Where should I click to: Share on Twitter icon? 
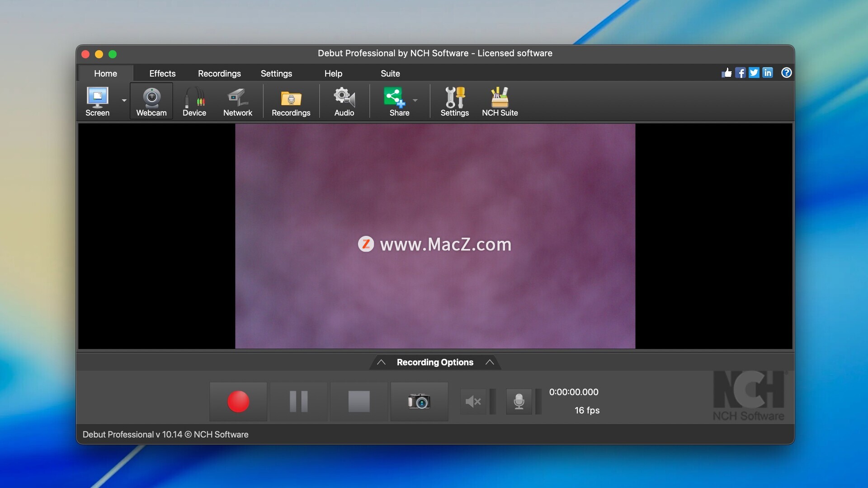pos(754,73)
